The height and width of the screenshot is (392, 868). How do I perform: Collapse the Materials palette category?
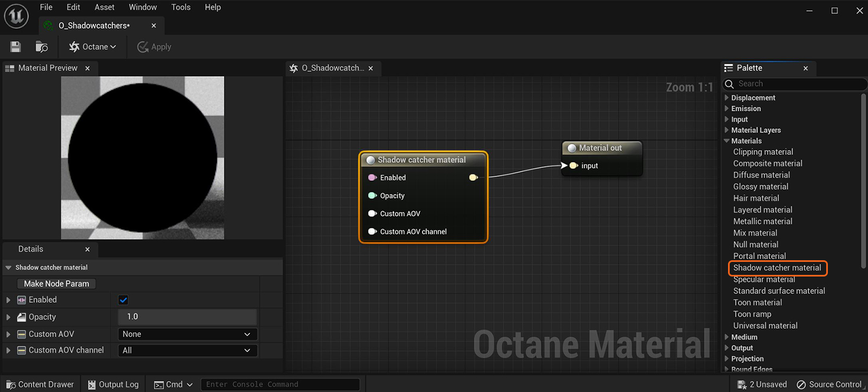(x=727, y=141)
